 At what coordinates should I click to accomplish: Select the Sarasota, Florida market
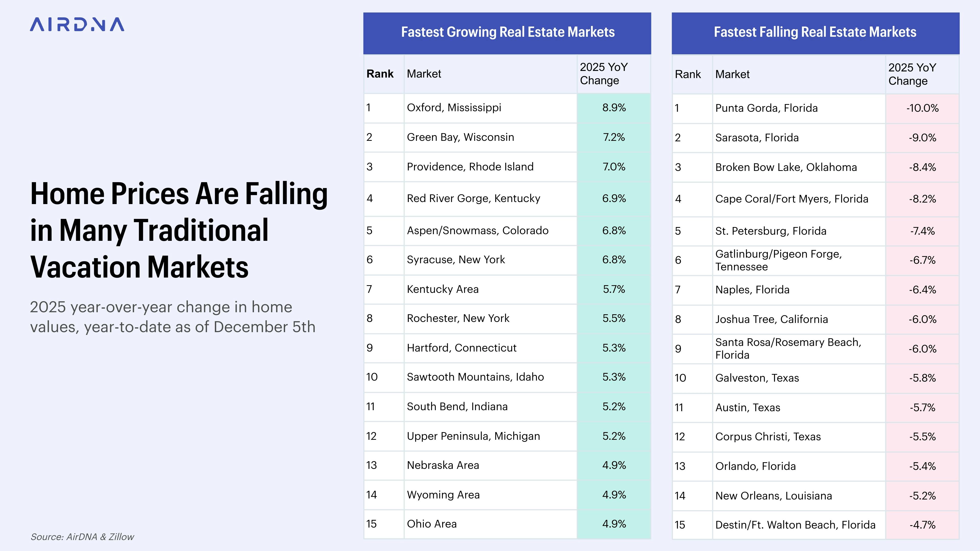(x=757, y=138)
